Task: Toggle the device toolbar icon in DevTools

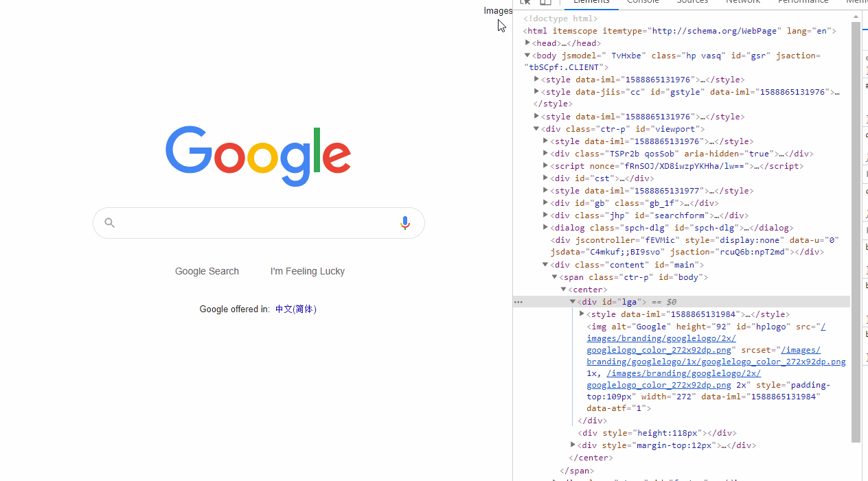Action: [x=545, y=2]
